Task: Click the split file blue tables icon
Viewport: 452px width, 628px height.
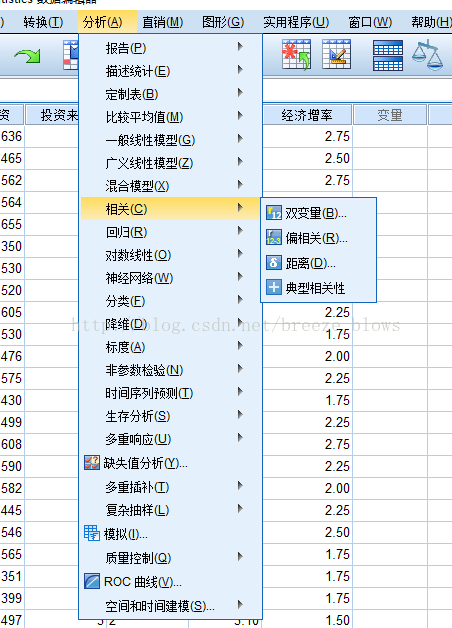Action: (388, 55)
